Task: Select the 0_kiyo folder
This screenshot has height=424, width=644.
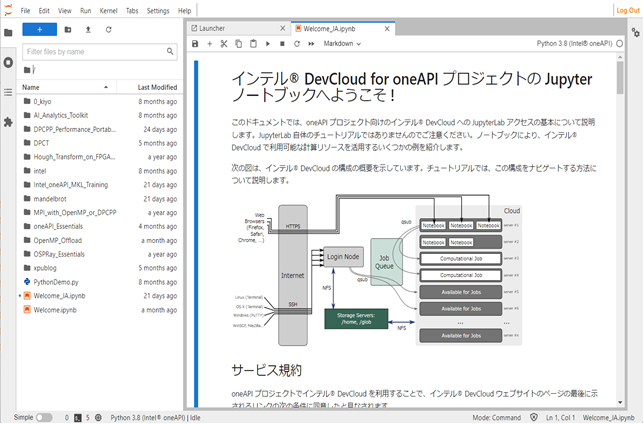Action: (100, 101)
